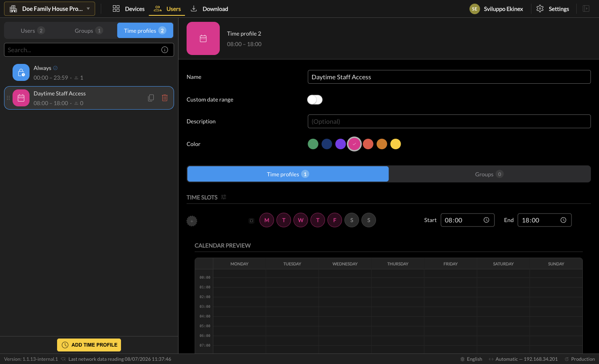Viewport: 599px width, 364px height.
Task: Choose the red color swatch
Action: [x=368, y=144]
